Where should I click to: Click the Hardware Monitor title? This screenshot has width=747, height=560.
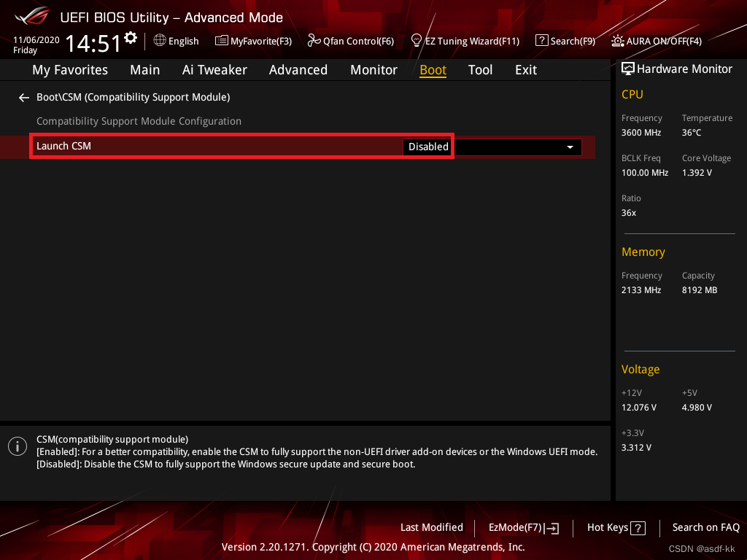[x=684, y=69]
